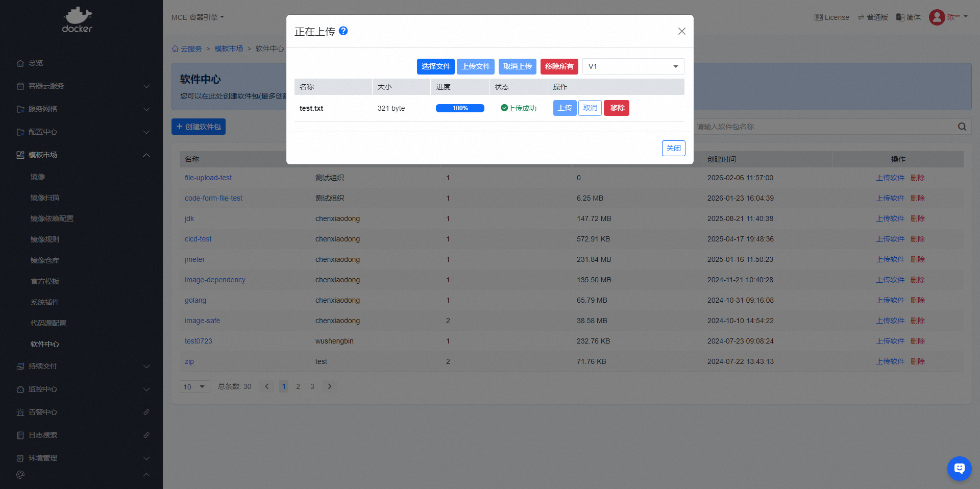
Task: Open the V1 version dropdown
Action: (x=633, y=66)
